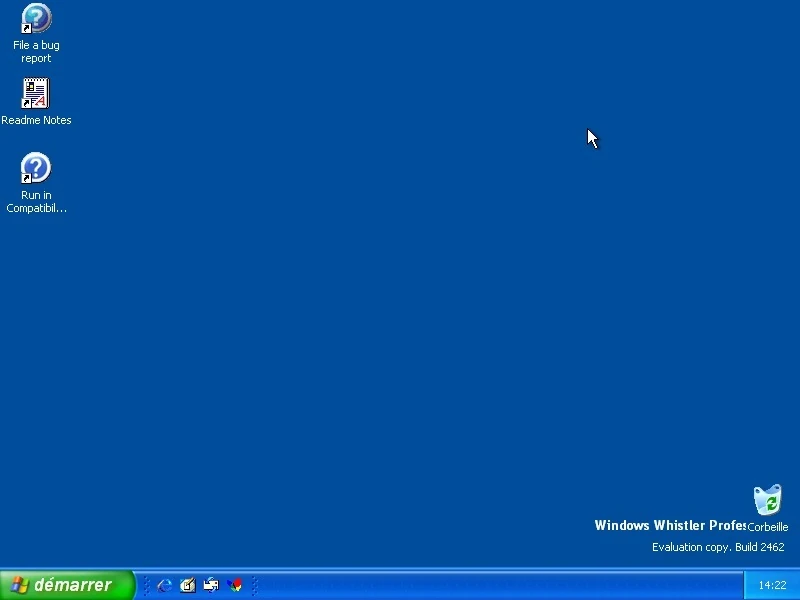The image size is (800, 600).
Task: Click an empty area of the taskbar
Action: tap(450, 585)
